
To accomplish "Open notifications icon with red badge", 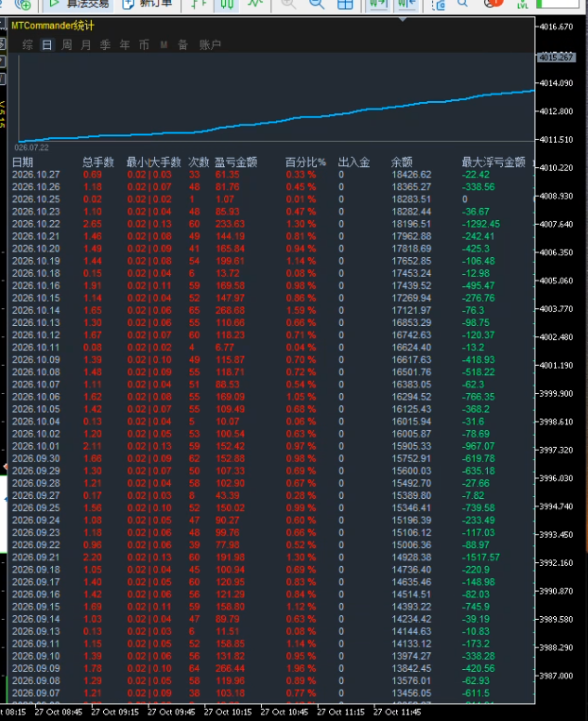I will coord(493,4).
